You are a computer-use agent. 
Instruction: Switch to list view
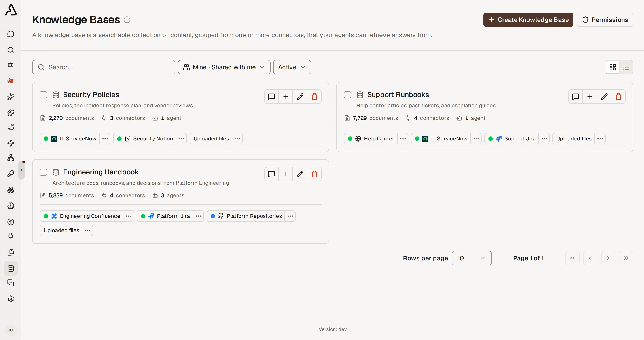click(x=626, y=67)
